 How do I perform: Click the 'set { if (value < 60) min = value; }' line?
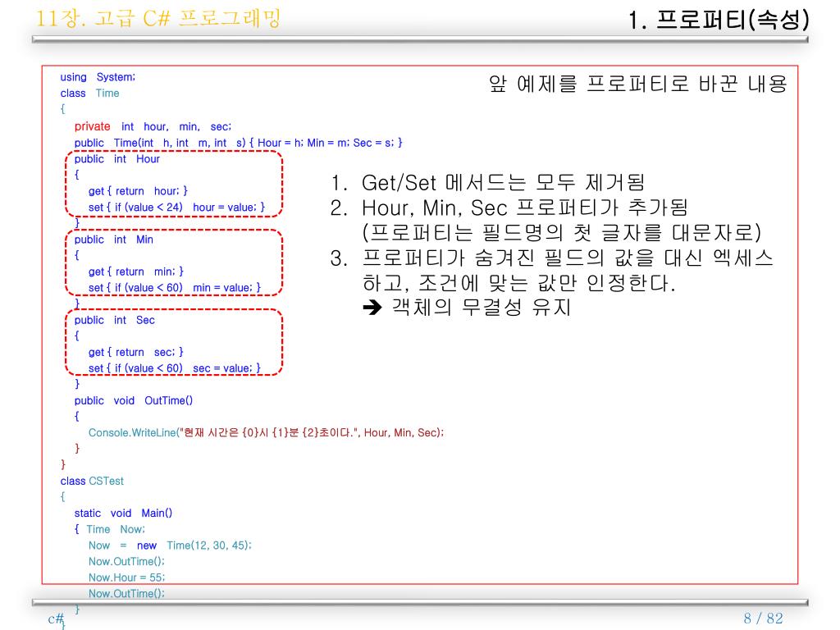(x=175, y=288)
